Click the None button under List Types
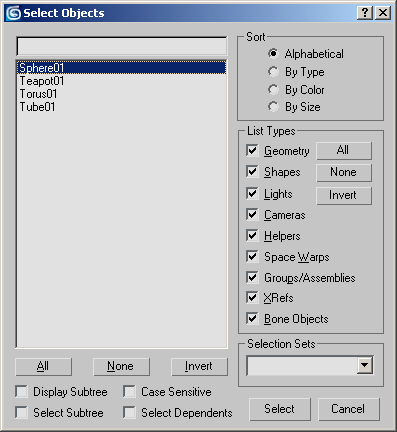Viewport: 397px width, 432px height. (344, 172)
